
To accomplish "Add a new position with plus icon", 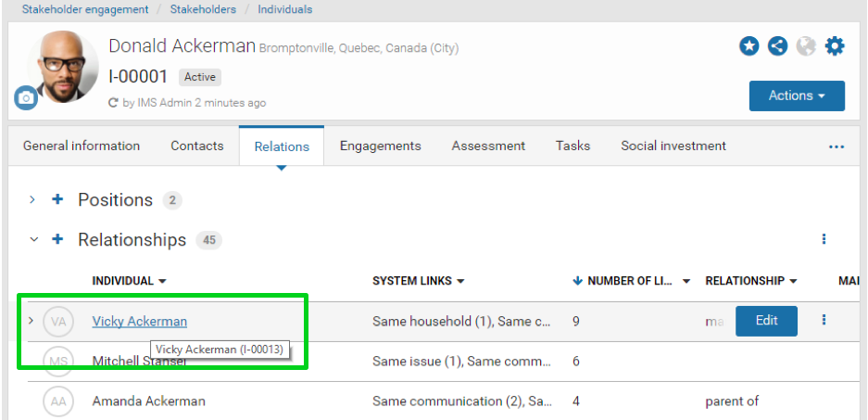I will [57, 200].
